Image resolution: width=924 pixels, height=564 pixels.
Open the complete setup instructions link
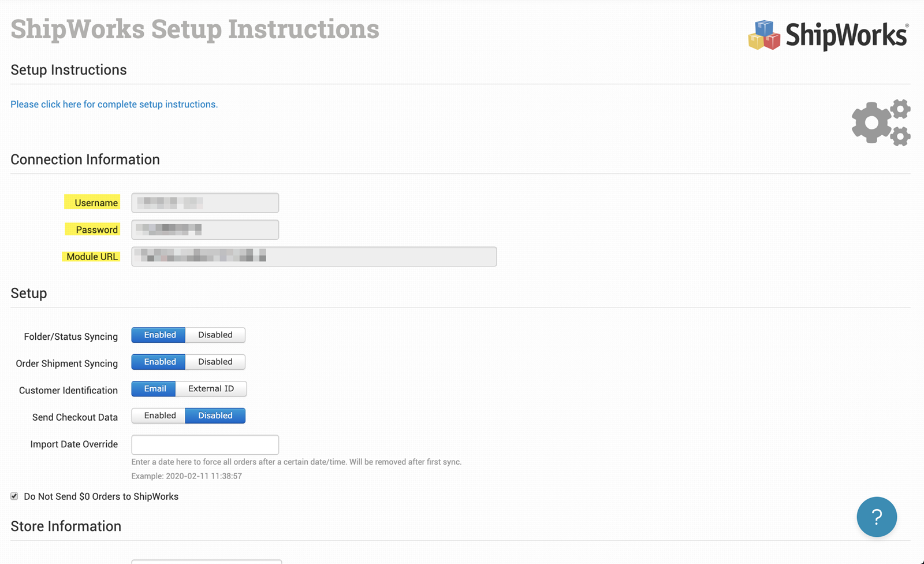(114, 104)
